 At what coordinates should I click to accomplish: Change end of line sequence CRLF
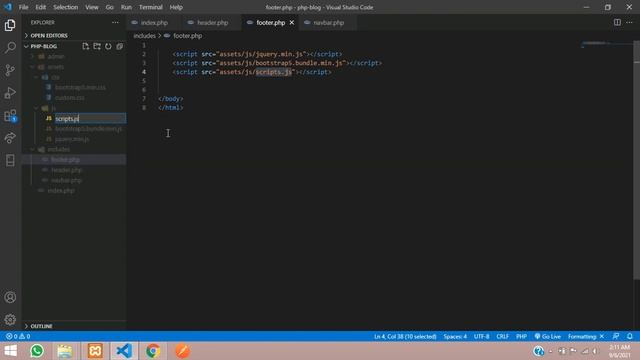click(502, 336)
